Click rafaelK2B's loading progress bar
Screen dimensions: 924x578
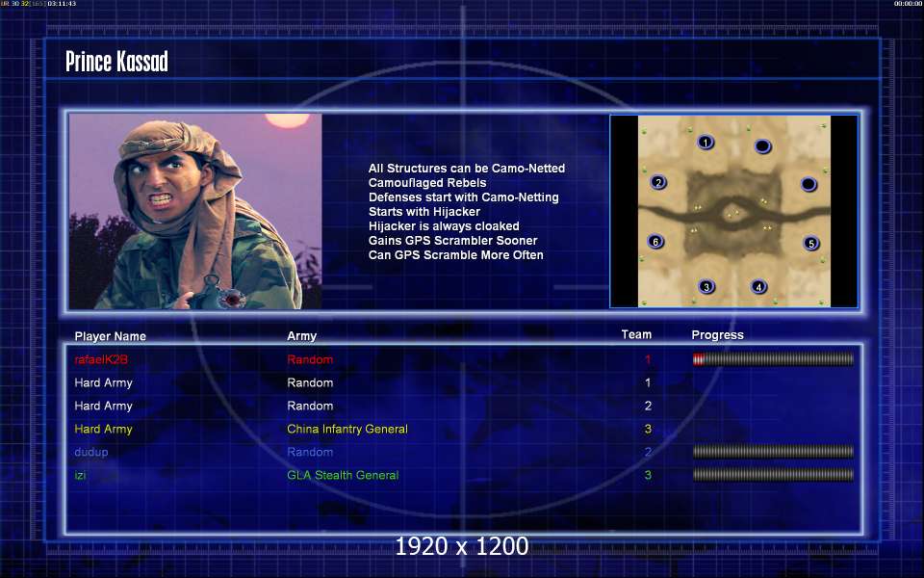773,359
